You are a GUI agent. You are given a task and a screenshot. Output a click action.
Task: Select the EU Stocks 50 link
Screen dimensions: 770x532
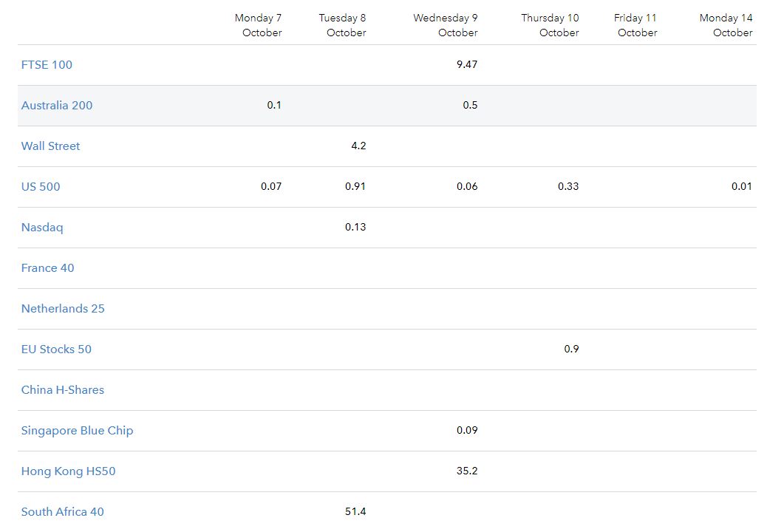(x=56, y=349)
